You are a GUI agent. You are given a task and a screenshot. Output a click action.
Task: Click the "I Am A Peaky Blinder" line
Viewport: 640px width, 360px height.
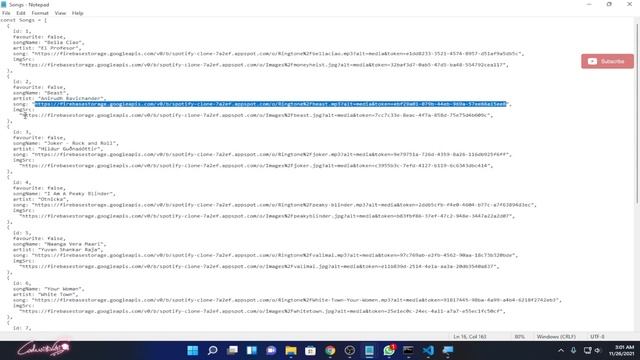[64, 194]
